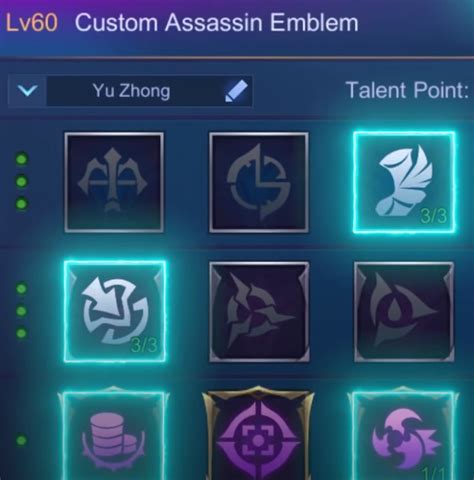This screenshot has height=480, width=474.
Task: Select the gold-framed crosshair target talent
Action: click(x=258, y=434)
